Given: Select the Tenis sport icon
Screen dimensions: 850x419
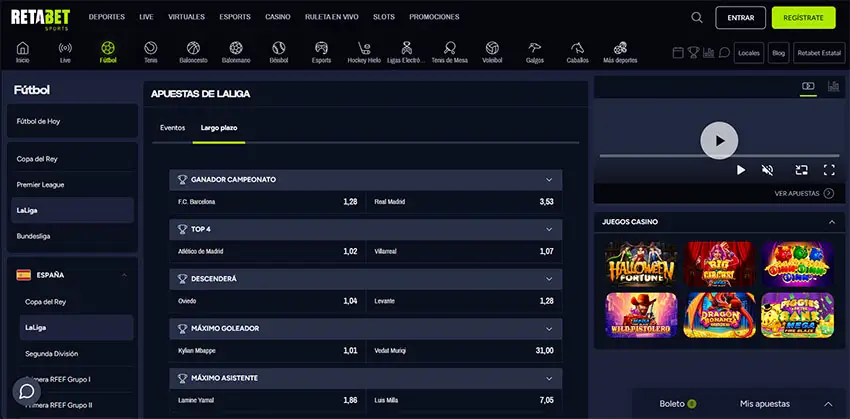Looking at the screenshot, I should tap(151, 48).
